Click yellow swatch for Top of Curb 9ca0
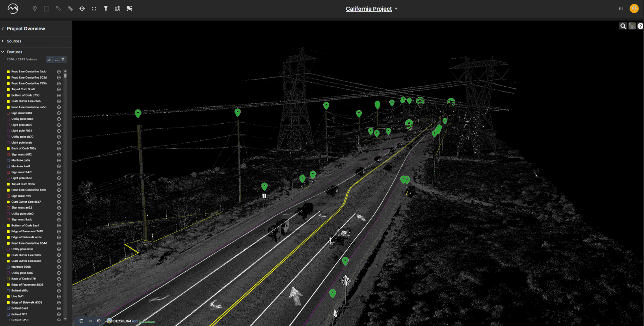644x326 pixels. (x=8, y=89)
